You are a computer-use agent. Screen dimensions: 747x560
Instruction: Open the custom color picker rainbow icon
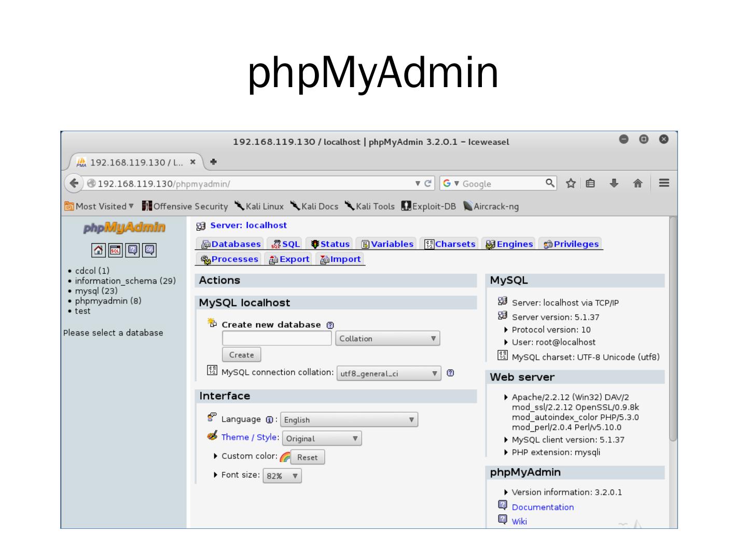coord(285,457)
